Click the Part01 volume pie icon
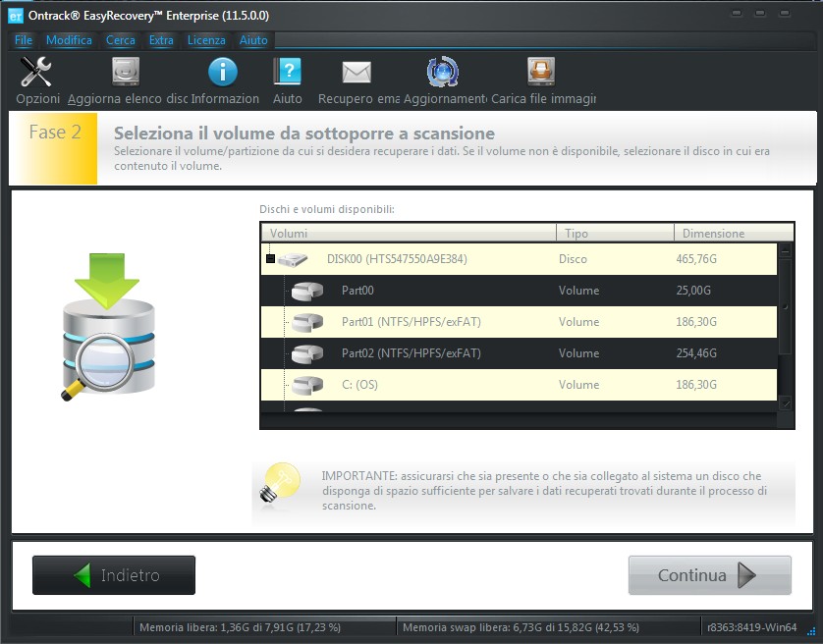823x644 pixels. 307,322
